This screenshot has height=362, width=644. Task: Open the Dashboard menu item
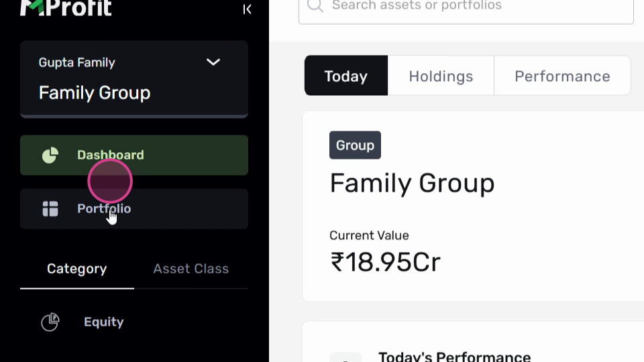coord(134,155)
